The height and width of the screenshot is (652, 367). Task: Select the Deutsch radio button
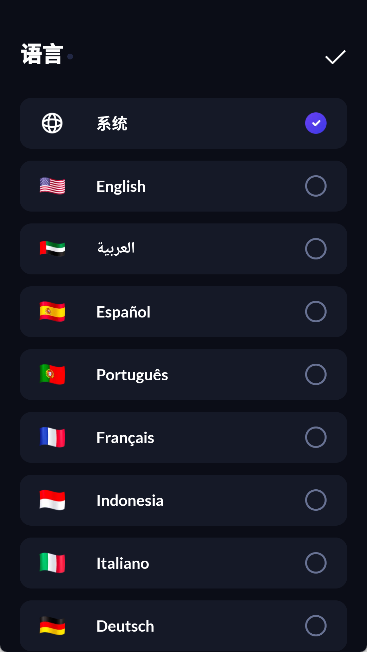click(x=316, y=626)
